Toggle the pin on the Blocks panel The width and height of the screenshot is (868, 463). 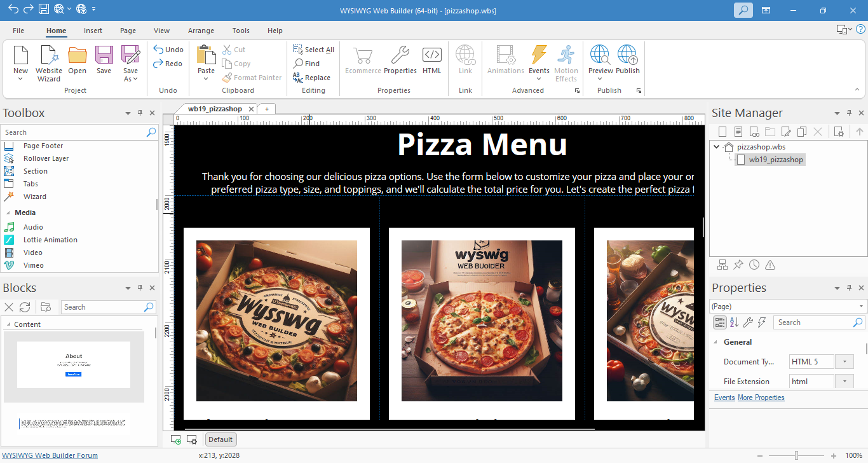coord(140,287)
